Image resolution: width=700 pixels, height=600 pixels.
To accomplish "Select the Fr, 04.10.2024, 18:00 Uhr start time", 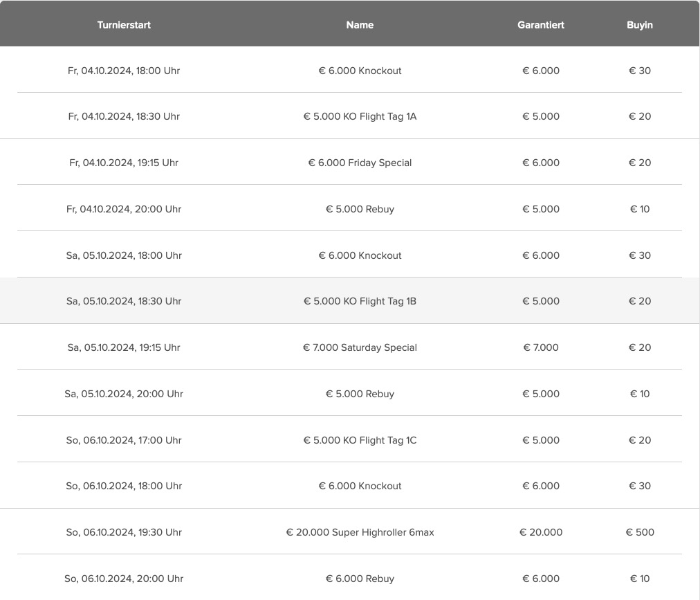I will click(x=124, y=71).
